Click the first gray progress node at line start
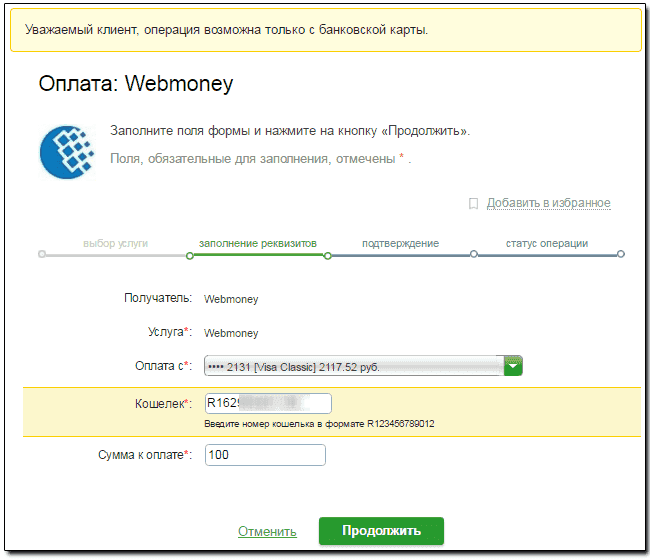650x559 pixels. point(41,255)
